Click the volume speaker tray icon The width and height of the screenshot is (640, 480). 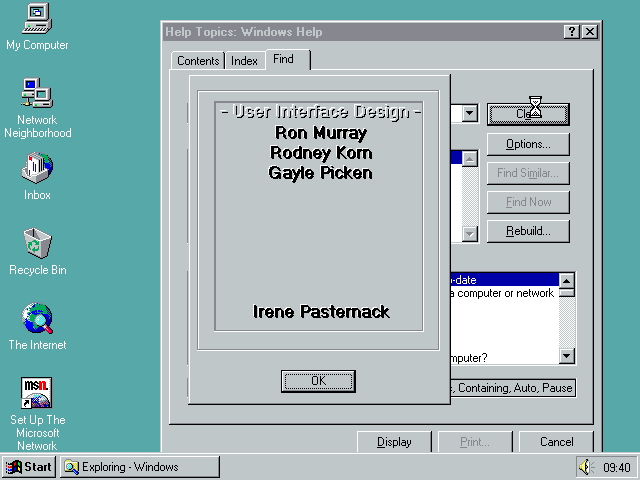coord(586,467)
